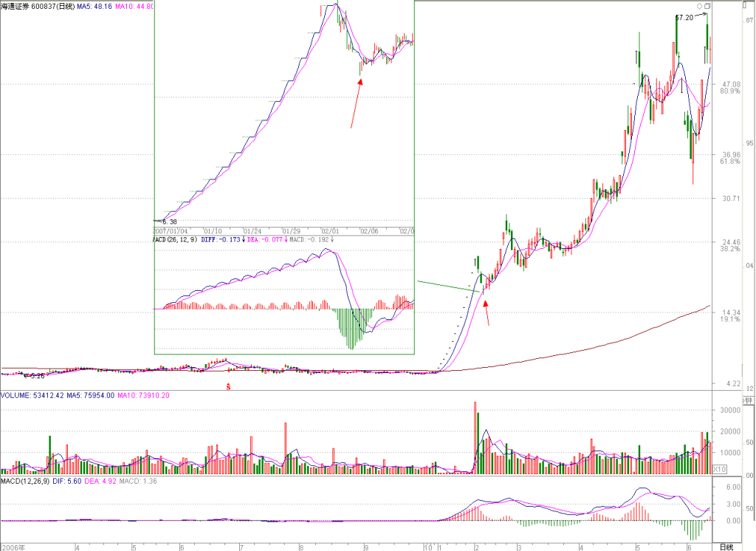Screen dimensions: 756x551
Task: Click volume MA5: 75954.00 label
Action: (x=91, y=396)
